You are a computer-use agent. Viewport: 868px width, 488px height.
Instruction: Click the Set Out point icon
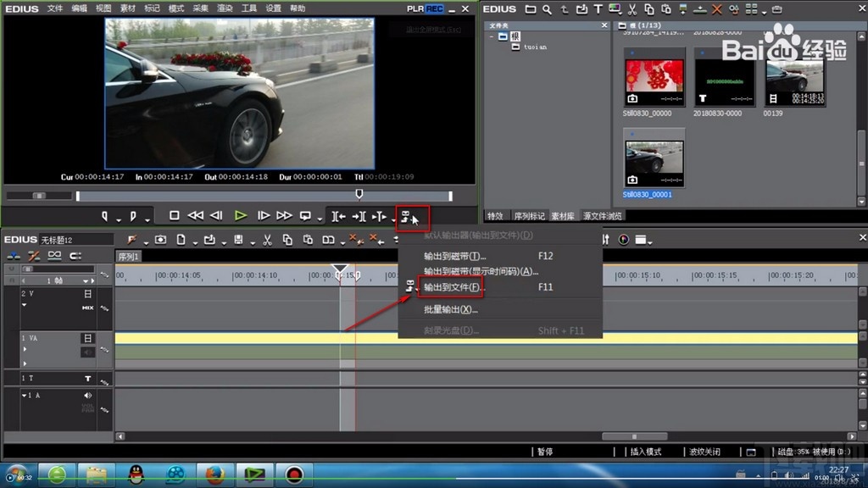tap(133, 216)
